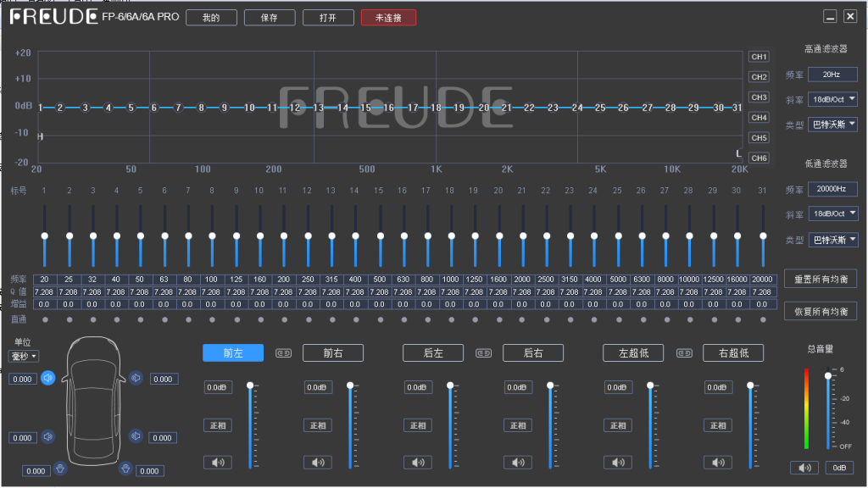The width and height of the screenshot is (868, 488).
Task: Mute the 前左 channel with its speaker icon
Action: [218, 462]
